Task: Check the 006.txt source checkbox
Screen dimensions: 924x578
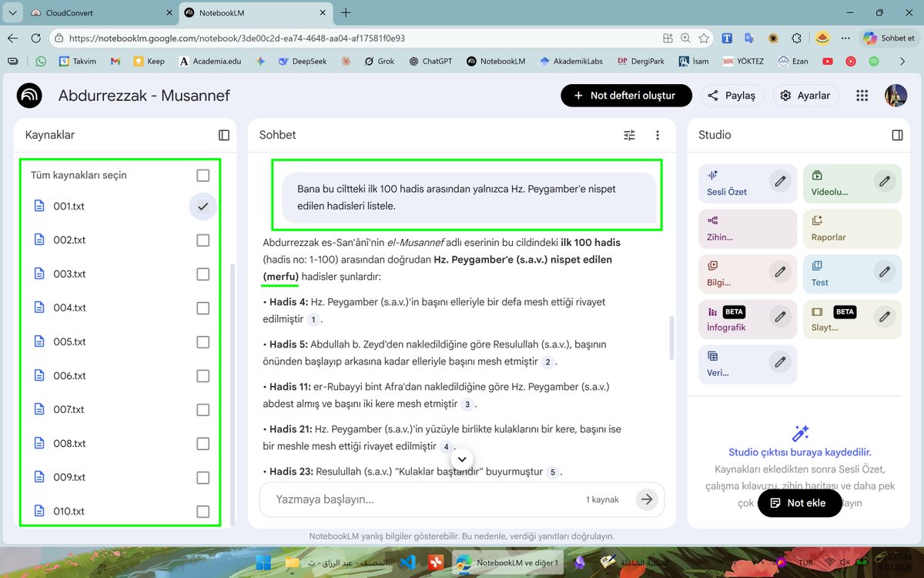Action: (203, 375)
